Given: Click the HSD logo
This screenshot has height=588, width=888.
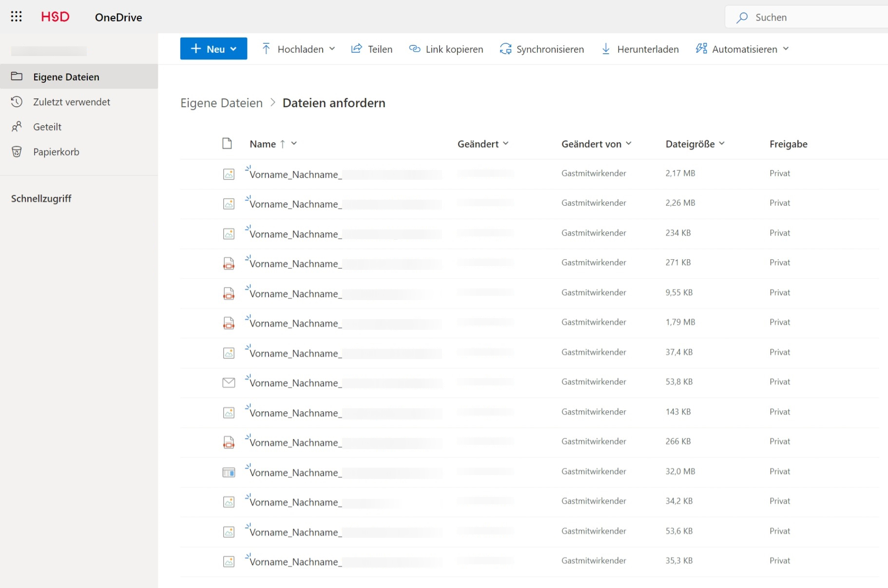Looking at the screenshot, I should pos(55,17).
